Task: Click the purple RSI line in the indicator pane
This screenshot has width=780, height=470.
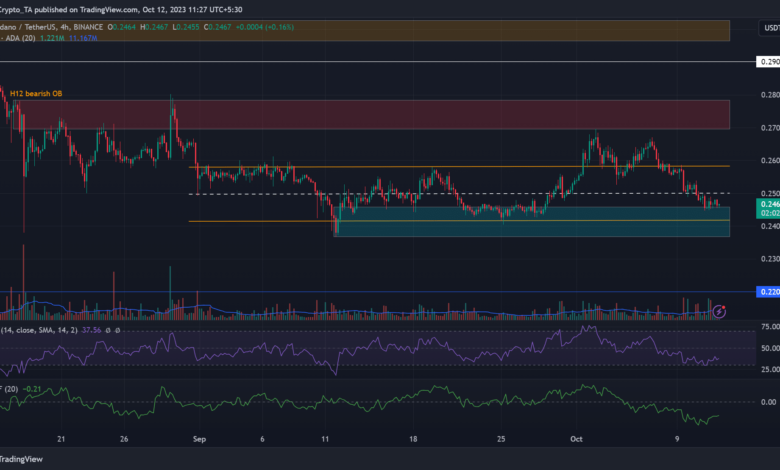Action: (x=300, y=352)
